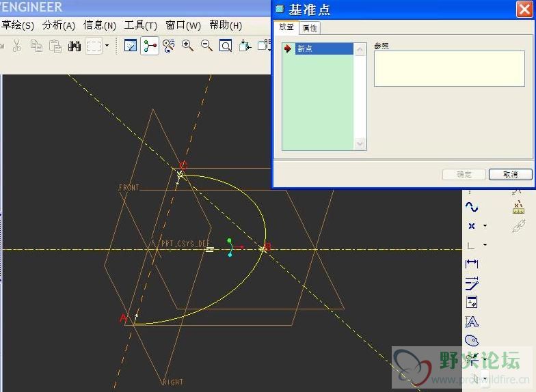Select the point creation X tool
The width and height of the screenshot is (536, 392).
pos(472,225)
